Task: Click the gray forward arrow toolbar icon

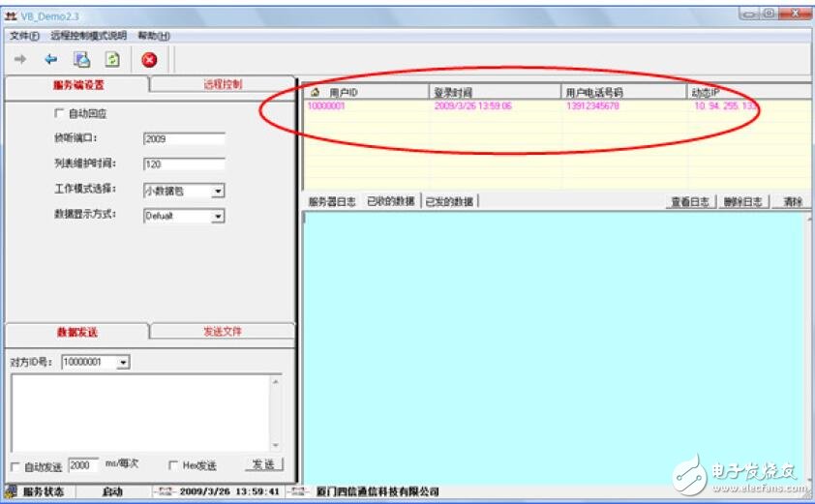Action: point(19,60)
